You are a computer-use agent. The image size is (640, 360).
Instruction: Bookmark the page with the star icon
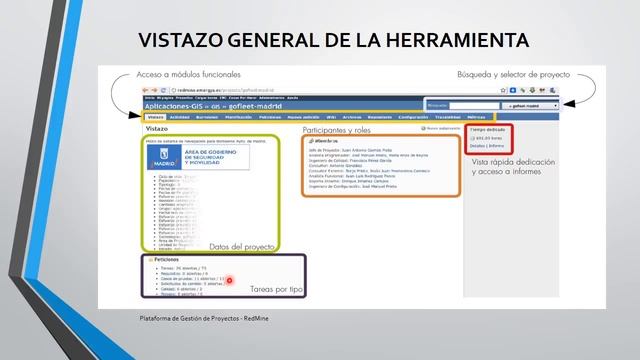pos(503,90)
